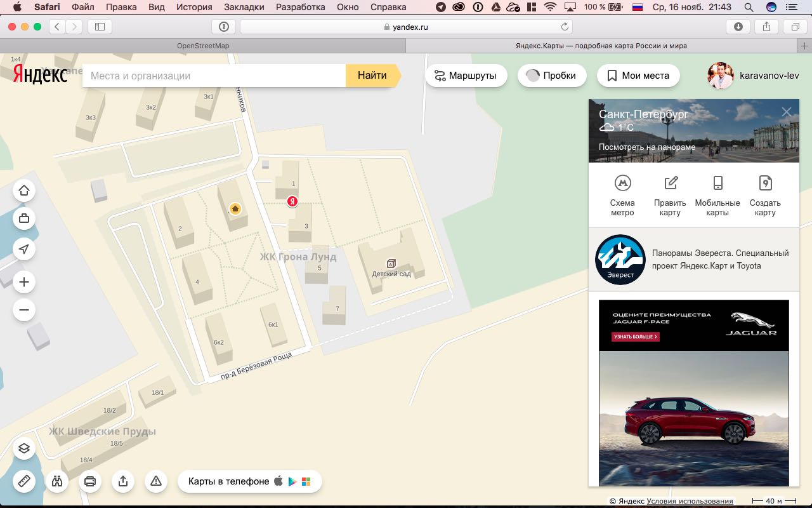
Task: Open Мобильные карты icon
Action: pyautogui.click(x=717, y=183)
